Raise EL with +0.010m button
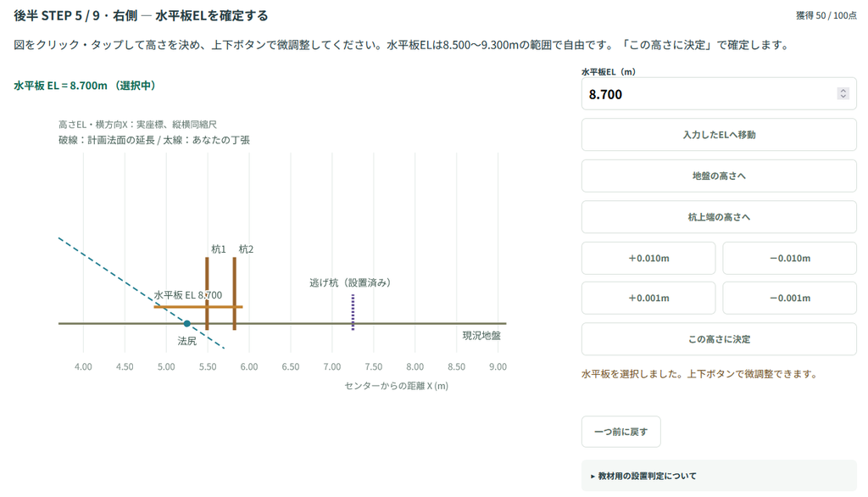Image resolution: width=868 pixels, height=497 pixels. [648, 258]
